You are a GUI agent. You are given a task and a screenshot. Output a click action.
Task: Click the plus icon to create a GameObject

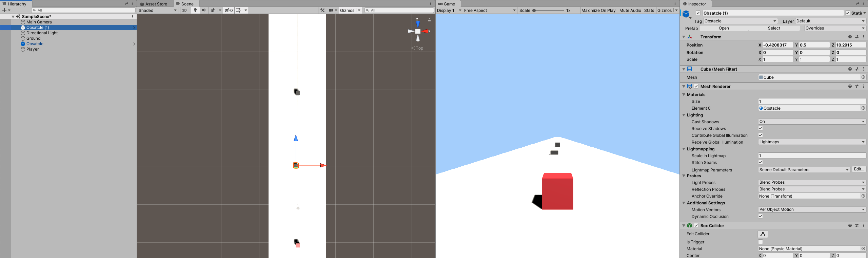4,10
